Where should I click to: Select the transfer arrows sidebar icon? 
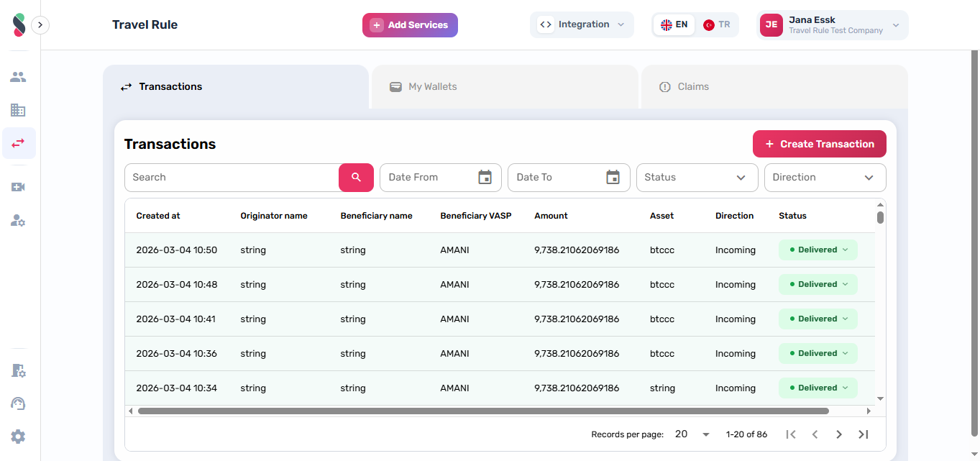[x=19, y=143]
